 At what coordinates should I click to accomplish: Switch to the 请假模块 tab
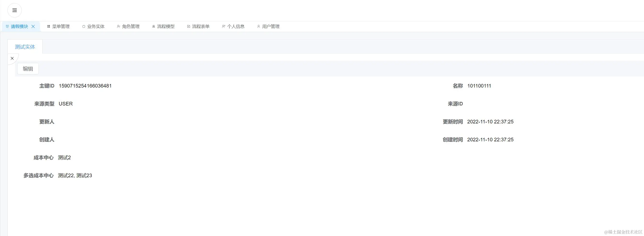21,27
